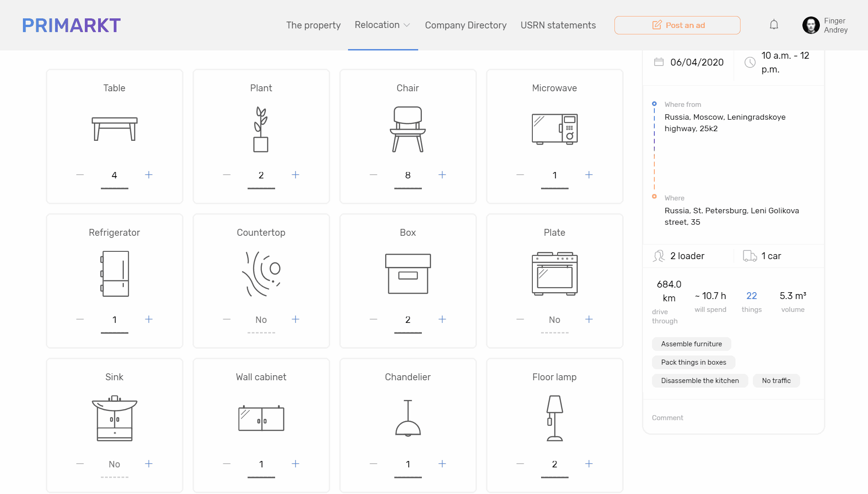Increase Wall cabinet quantity
This screenshot has width=868, height=494.
pos(295,464)
